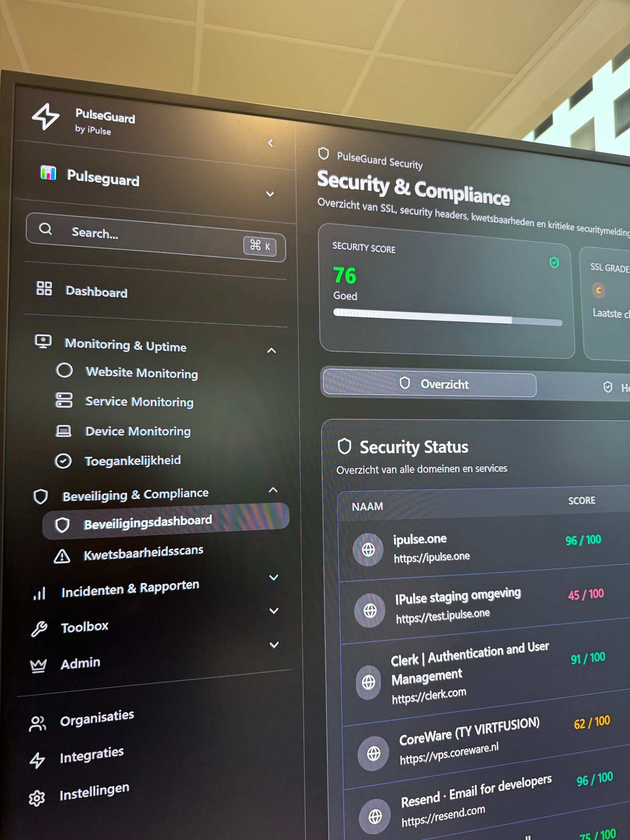The height and width of the screenshot is (840, 630).
Task: Click the 62 / 100 score
Action: pos(592,723)
